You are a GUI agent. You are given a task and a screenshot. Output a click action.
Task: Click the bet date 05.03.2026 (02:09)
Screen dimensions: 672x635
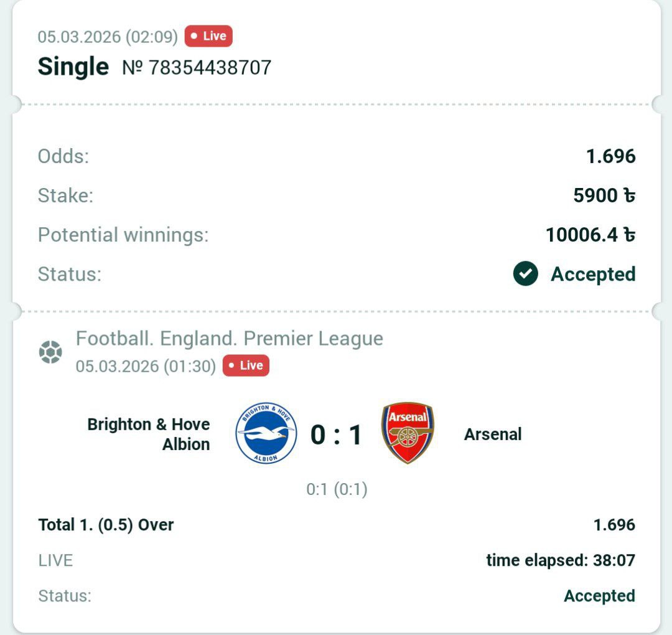[108, 36]
